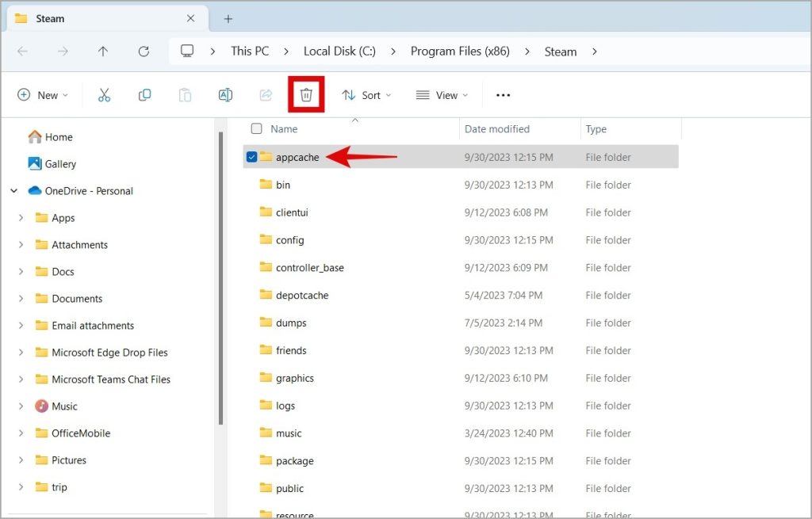
Task: Expand the Pictures folder node
Action: click(21, 460)
